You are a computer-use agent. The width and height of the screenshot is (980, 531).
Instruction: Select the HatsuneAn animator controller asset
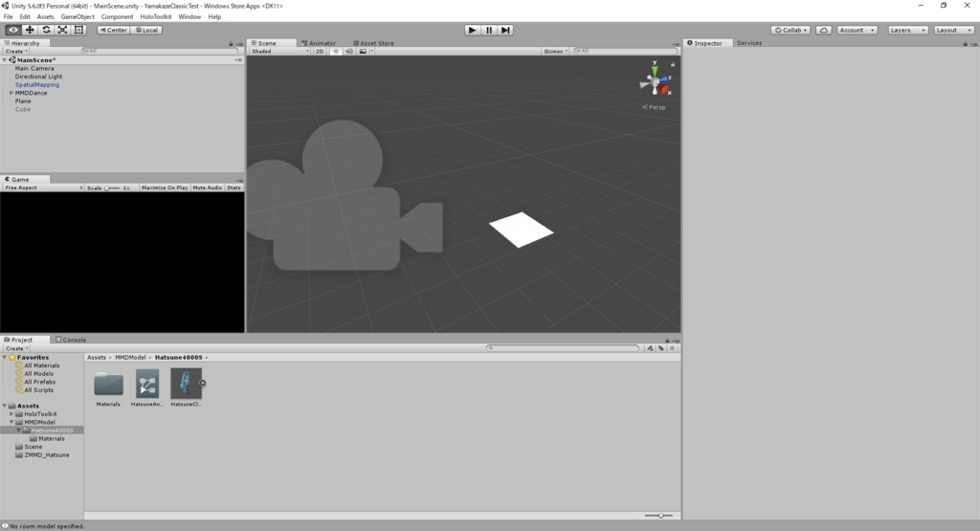[x=147, y=384]
